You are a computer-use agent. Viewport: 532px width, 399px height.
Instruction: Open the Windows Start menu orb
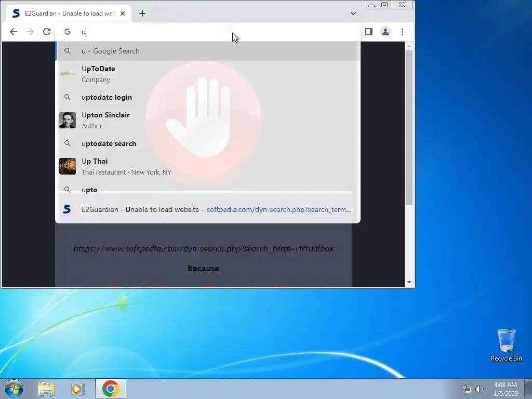click(14, 389)
